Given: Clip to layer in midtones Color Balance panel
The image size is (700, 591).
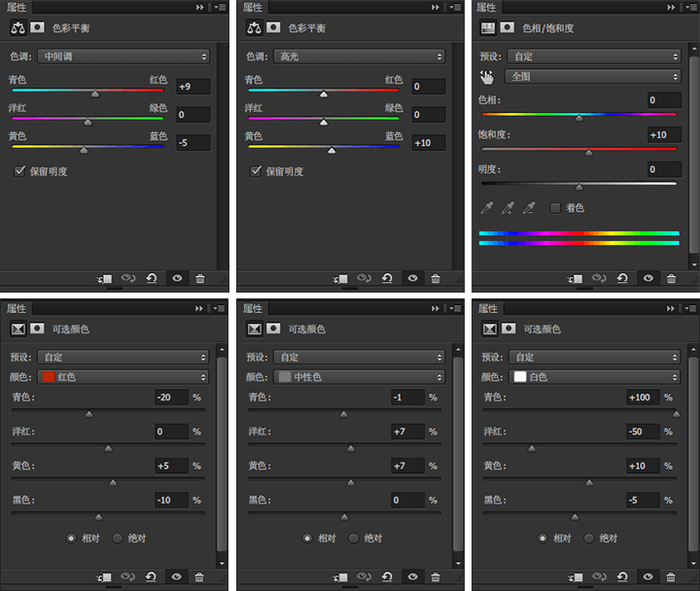Looking at the screenshot, I should pyautogui.click(x=105, y=279).
